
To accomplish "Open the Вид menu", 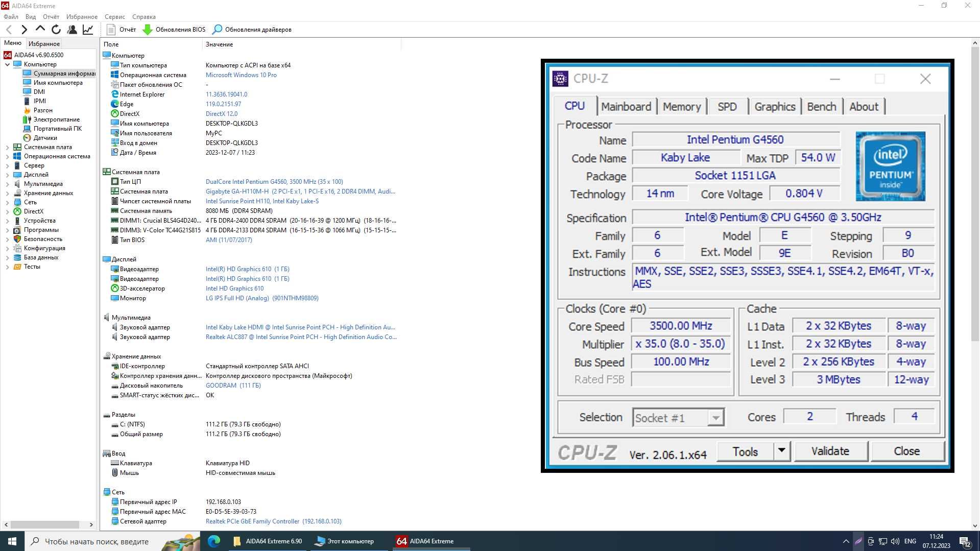I will coord(31,17).
